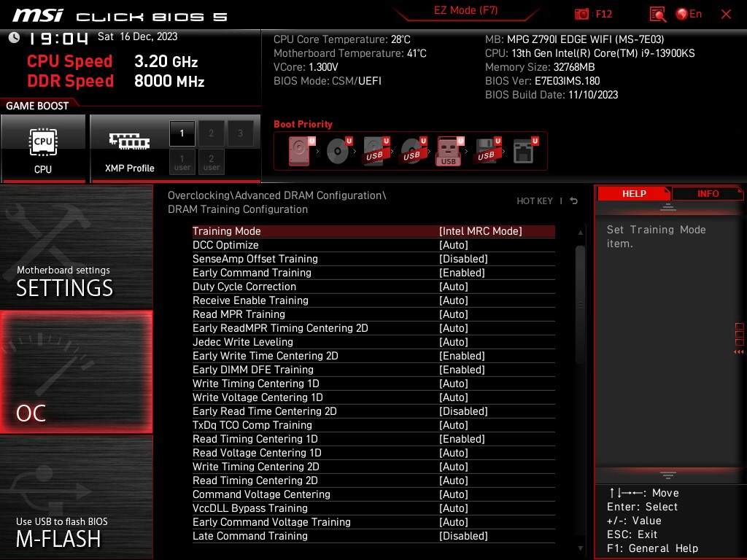Open the OC overclocking section
The height and width of the screenshot is (560, 747).
76,372
